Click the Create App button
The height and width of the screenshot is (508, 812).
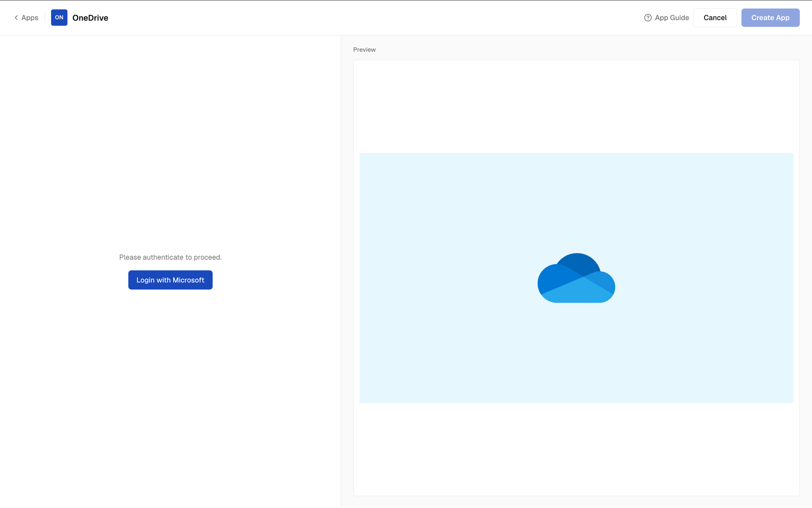[x=770, y=18]
